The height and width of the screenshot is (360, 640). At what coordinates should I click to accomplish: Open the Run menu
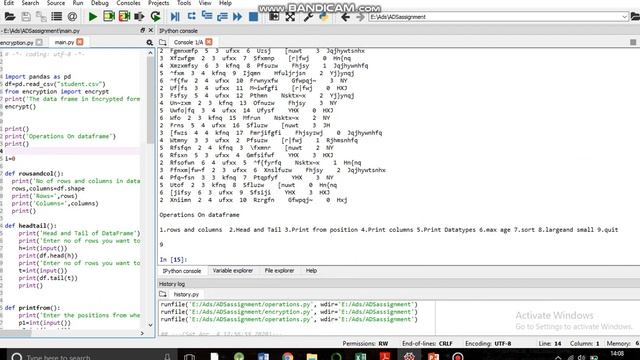point(78,3)
